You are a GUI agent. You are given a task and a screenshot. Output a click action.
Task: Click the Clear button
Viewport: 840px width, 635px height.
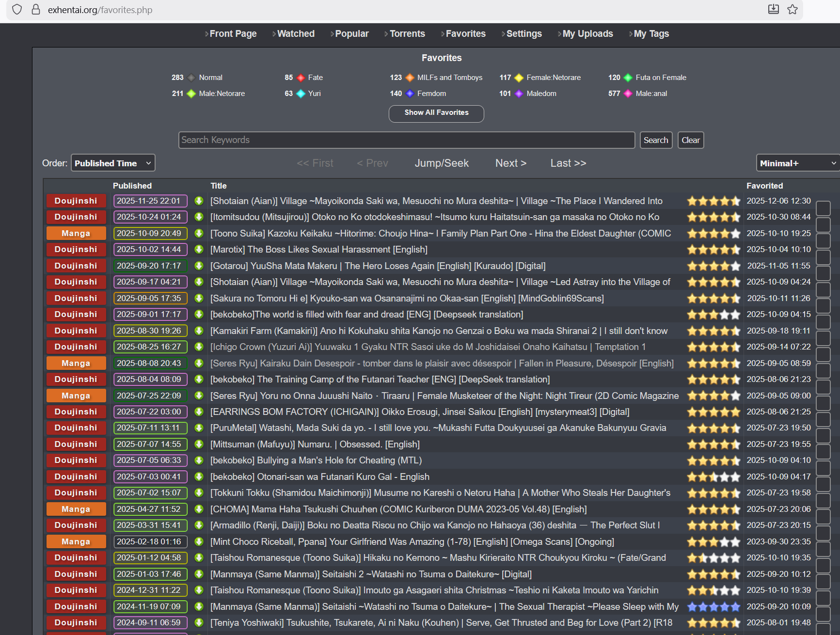pos(691,140)
